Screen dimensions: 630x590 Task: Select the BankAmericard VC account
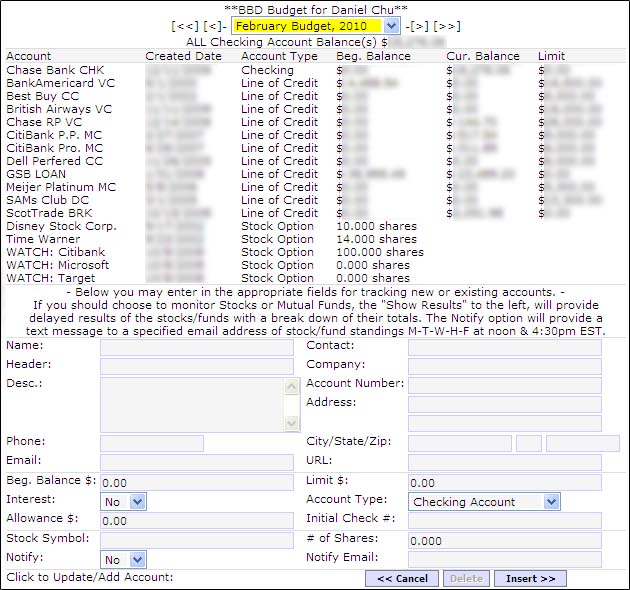pos(61,83)
